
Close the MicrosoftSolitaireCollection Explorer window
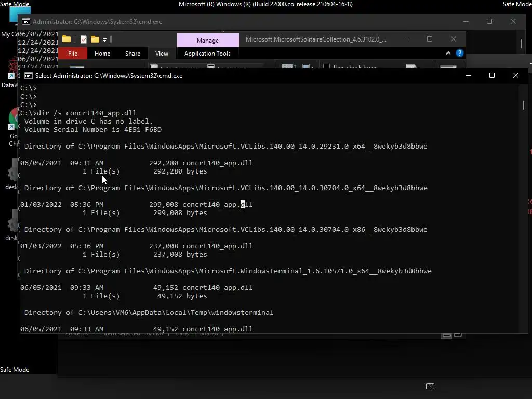coord(453,39)
